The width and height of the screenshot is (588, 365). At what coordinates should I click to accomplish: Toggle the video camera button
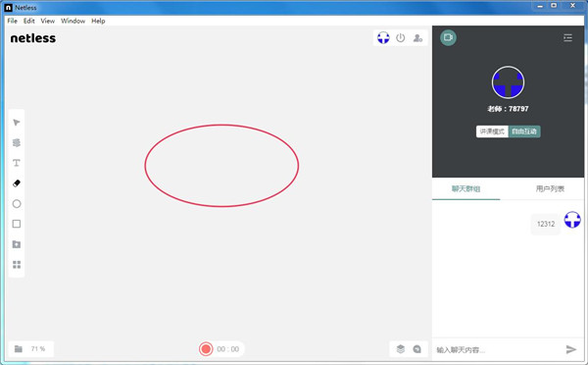click(448, 37)
